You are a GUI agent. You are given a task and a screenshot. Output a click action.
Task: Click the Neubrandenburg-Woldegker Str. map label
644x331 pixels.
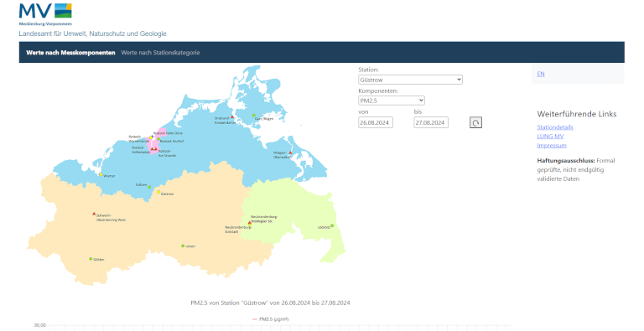tap(263, 219)
